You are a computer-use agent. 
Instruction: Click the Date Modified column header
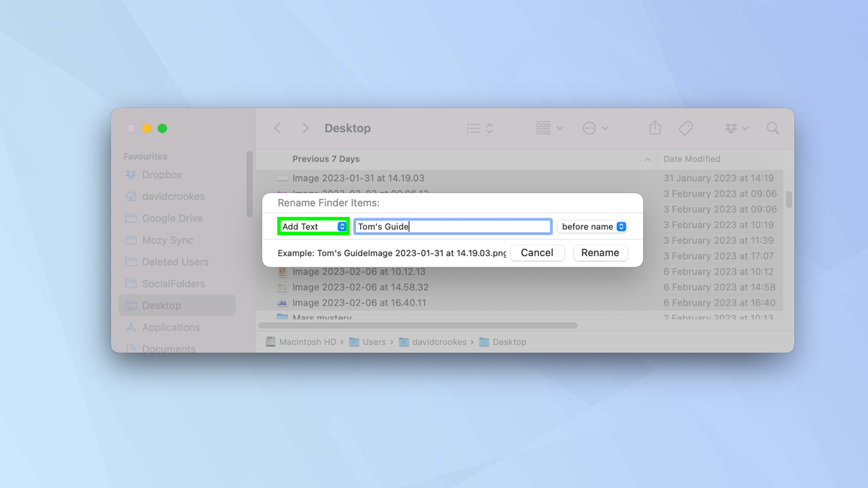691,158
